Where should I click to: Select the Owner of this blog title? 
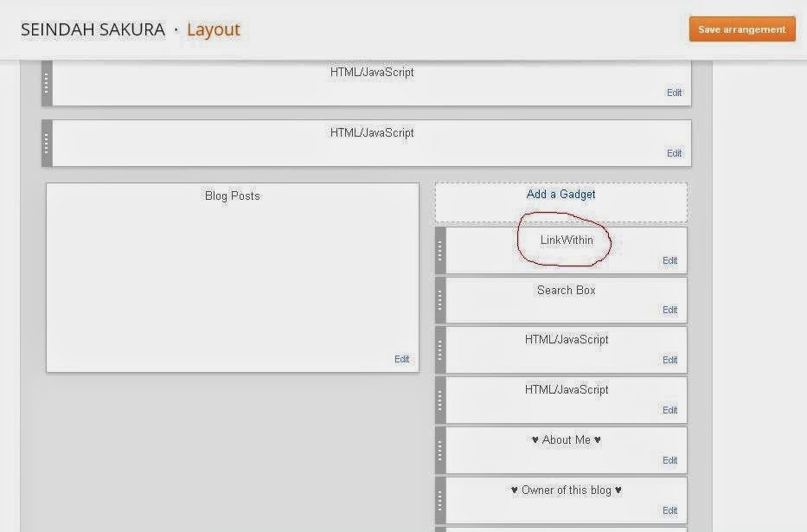coord(567,490)
